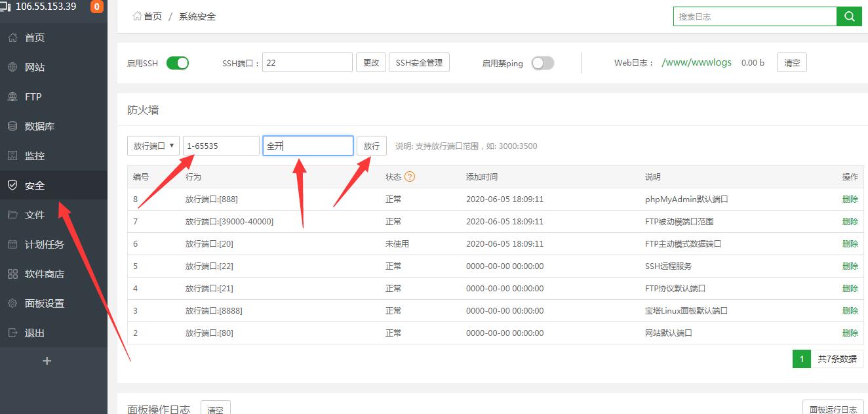This screenshot has width=868, height=414.
Task: Enable the 启用禁ping toggle switch
Action: (542, 63)
